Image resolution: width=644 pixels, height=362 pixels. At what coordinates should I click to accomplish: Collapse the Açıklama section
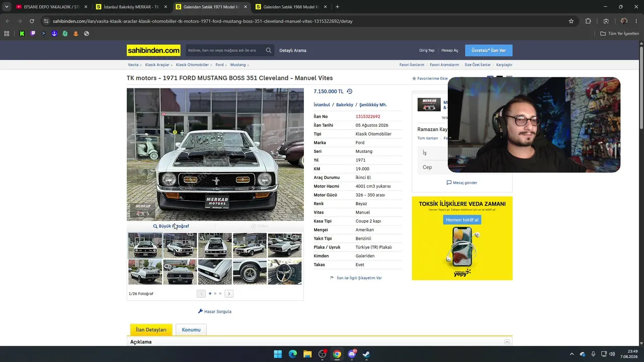click(x=507, y=342)
